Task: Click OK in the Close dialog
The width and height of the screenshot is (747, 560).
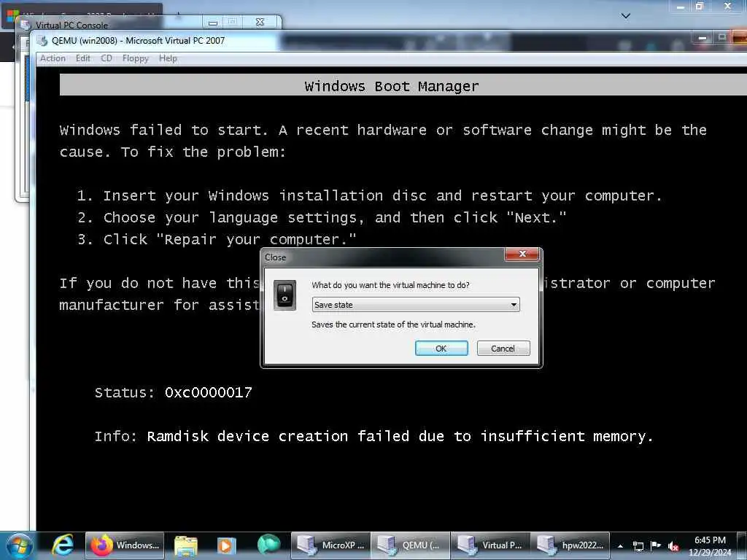Action: 441,348
